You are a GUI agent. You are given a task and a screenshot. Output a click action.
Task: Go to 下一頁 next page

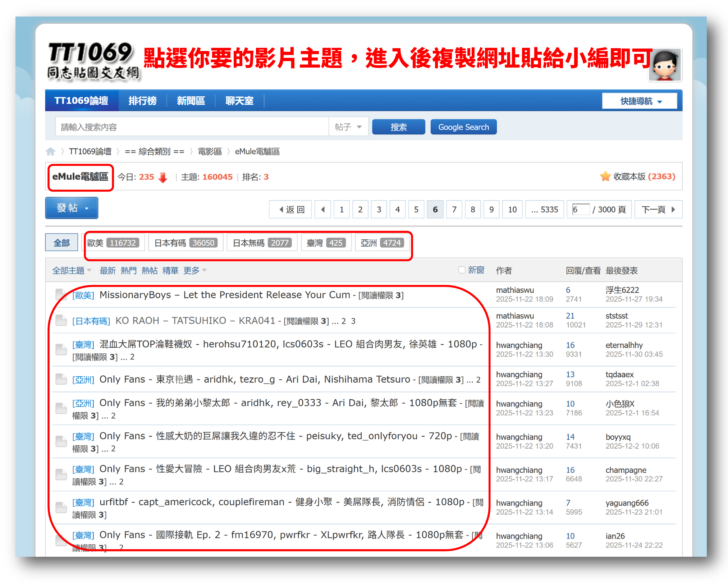658,210
